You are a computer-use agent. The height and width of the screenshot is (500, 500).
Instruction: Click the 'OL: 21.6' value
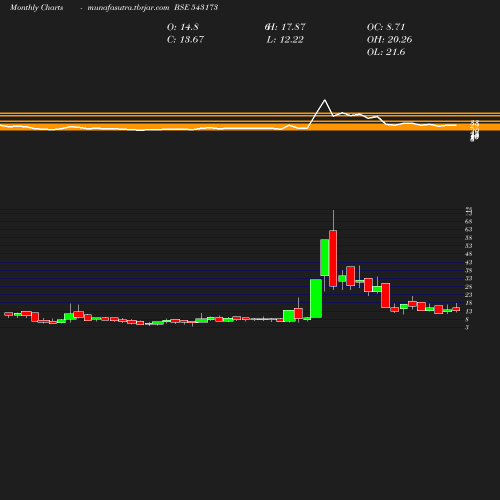(386, 52)
